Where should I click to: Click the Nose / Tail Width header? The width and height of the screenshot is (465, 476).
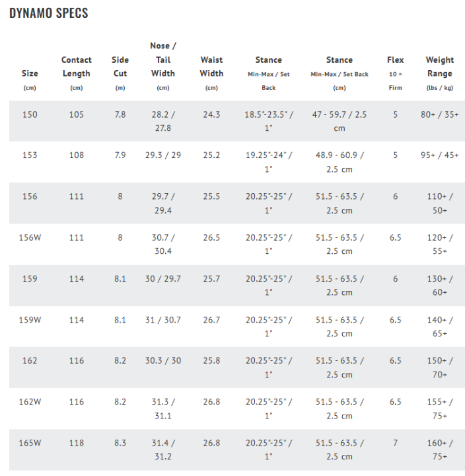point(162,59)
